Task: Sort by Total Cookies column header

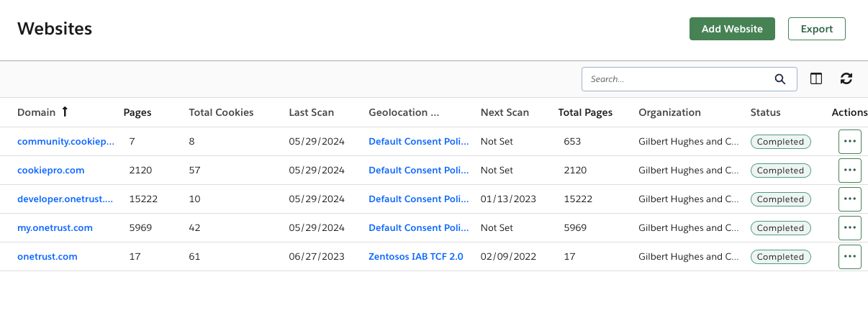Action: pyautogui.click(x=221, y=112)
